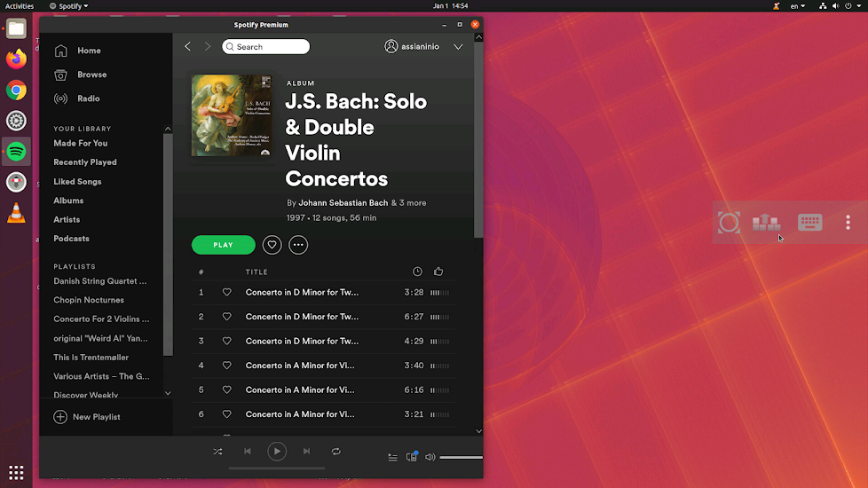Open the album more options ellipsis
Viewport: 868px width, 488px height.
298,245
